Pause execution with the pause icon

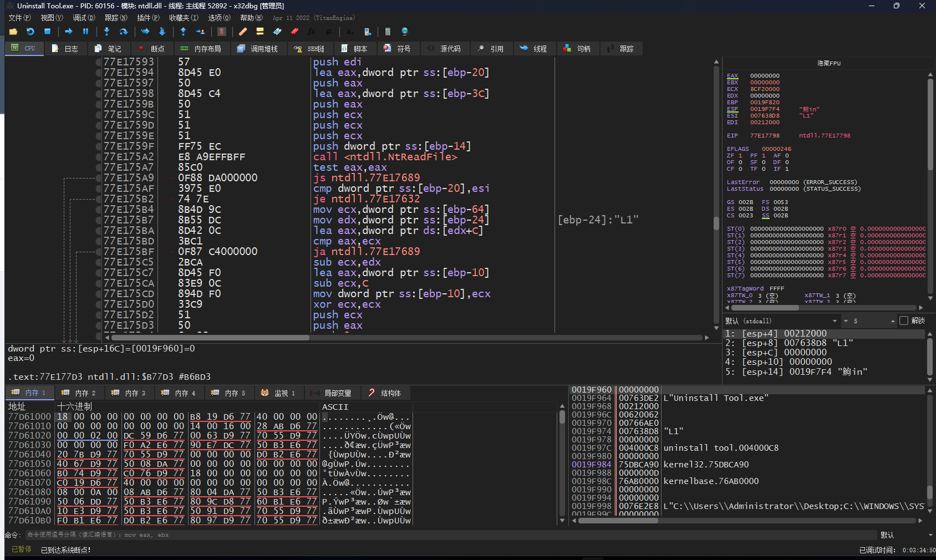[85, 32]
